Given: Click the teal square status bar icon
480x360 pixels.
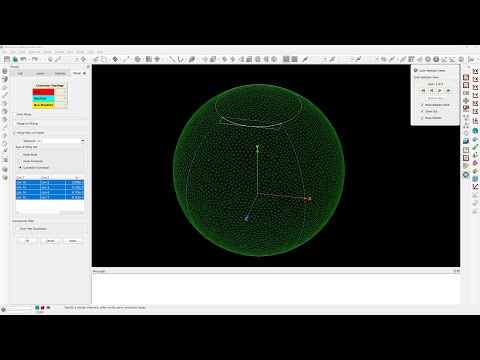Looking at the screenshot, I should pos(37,307).
